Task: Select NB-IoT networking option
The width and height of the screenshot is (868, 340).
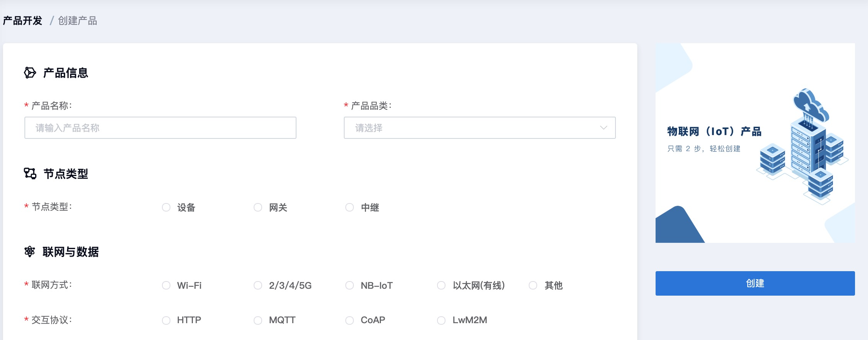Action: pyautogui.click(x=350, y=285)
